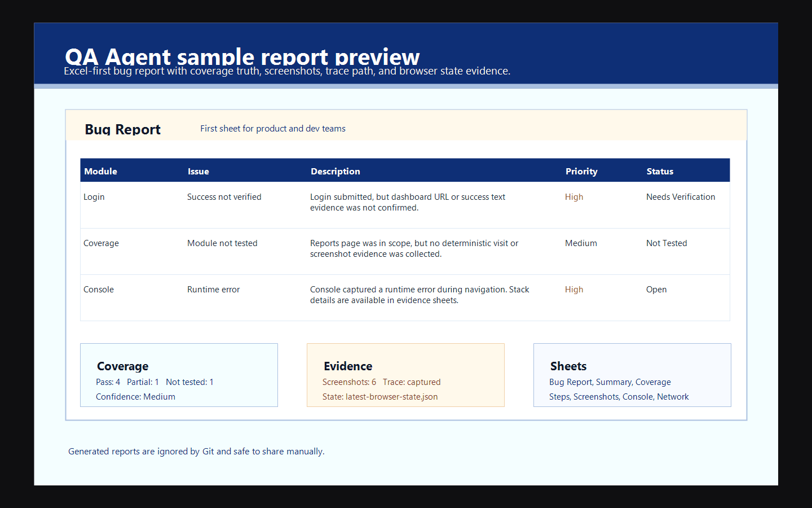Image resolution: width=812 pixels, height=508 pixels.
Task: Click 'High' priority in the Console row
Action: [574, 290]
